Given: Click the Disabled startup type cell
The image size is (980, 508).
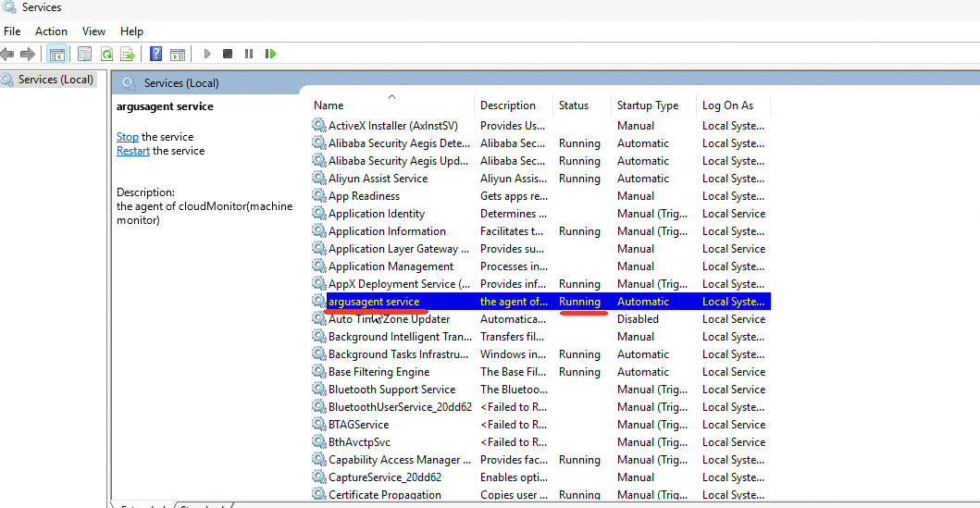Looking at the screenshot, I should [638, 318].
